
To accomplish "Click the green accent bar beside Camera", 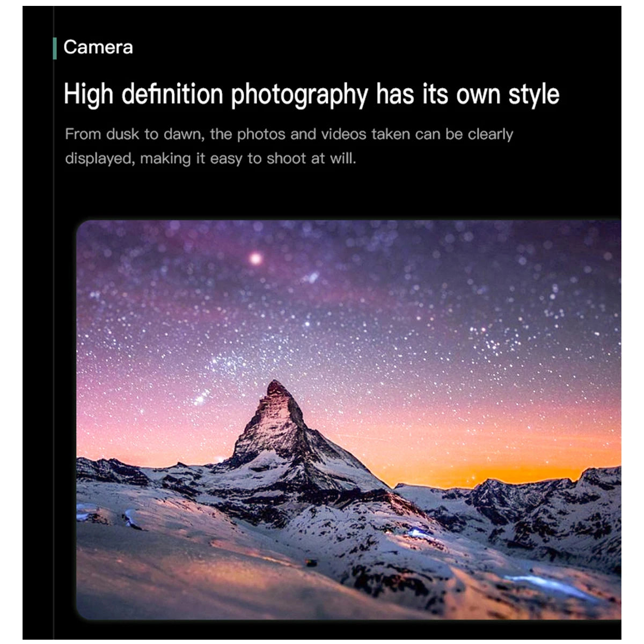I will pyautogui.click(x=55, y=48).
